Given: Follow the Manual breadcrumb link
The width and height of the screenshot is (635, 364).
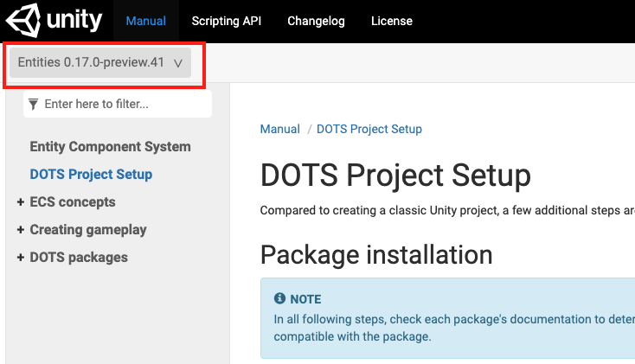Looking at the screenshot, I should click(x=279, y=129).
